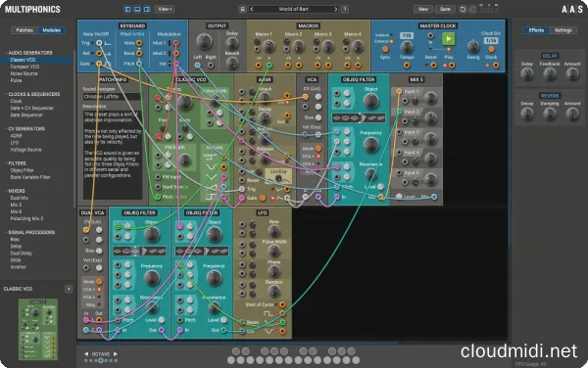588x368 pixels.
Task: Toggle the REVERB effect header button
Action: coord(550,96)
